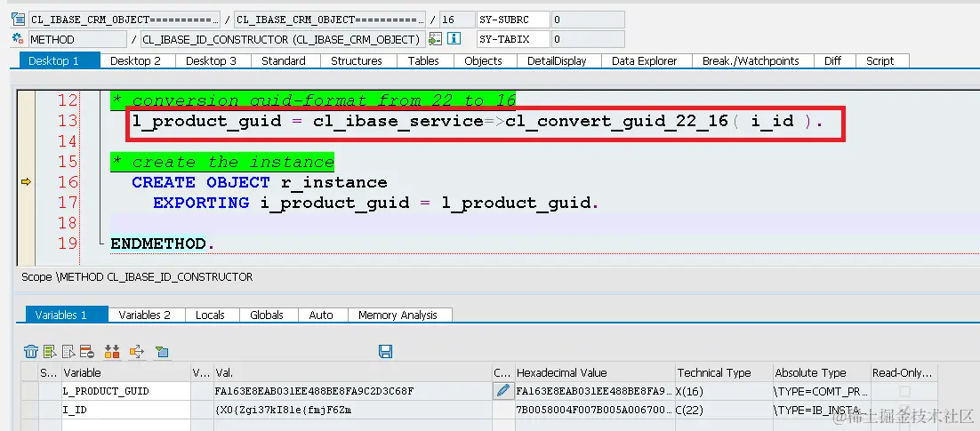The width and height of the screenshot is (980, 431).
Task: Click the yellow current-line arrow at line 16
Action: (27, 182)
